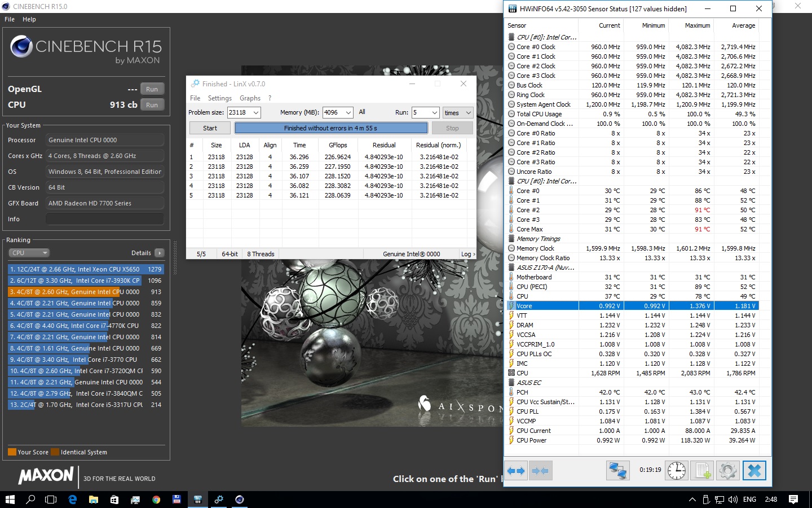Click Cinebench Info input field
The height and width of the screenshot is (508, 812).
click(x=105, y=219)
